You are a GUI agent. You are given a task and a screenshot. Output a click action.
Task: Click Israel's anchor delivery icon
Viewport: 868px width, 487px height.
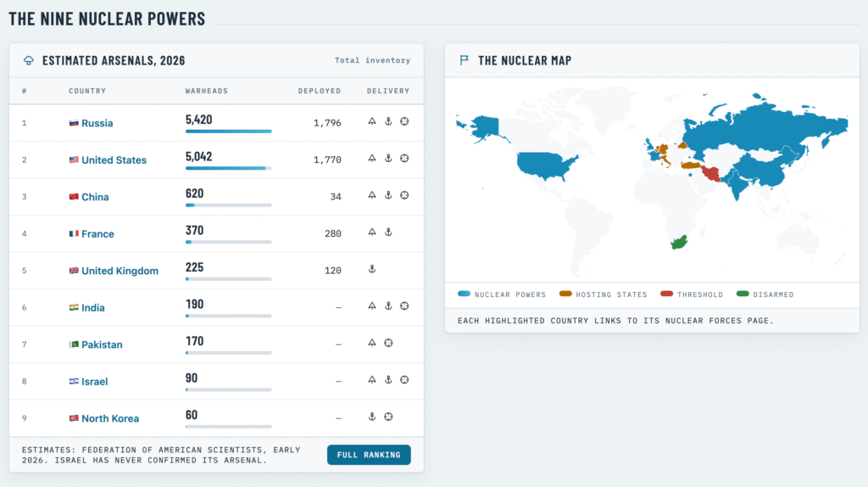tap(388, 380)
